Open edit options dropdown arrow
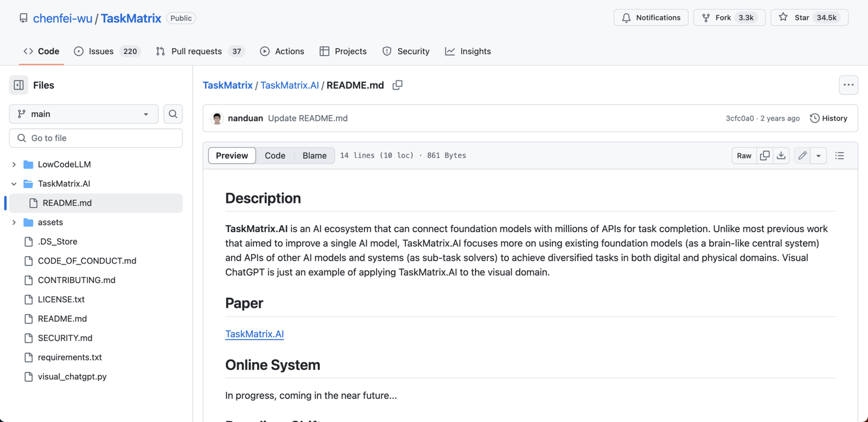 [x=819, y=156]
